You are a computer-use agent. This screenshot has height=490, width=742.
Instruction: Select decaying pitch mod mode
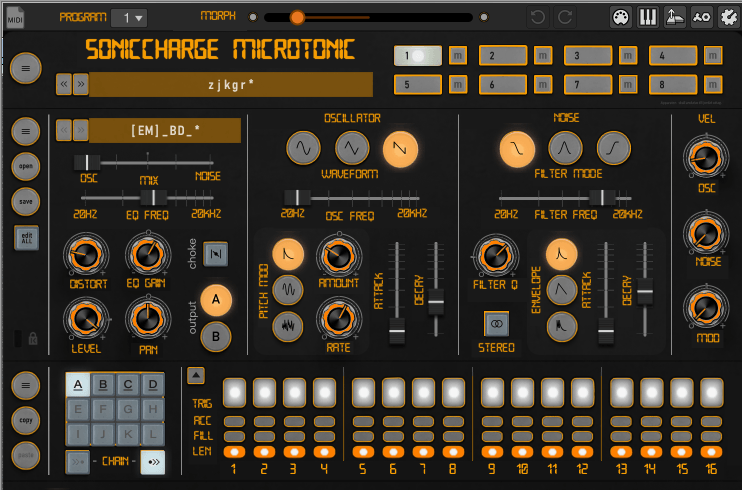pyautogui.click(x=288, y=254)
